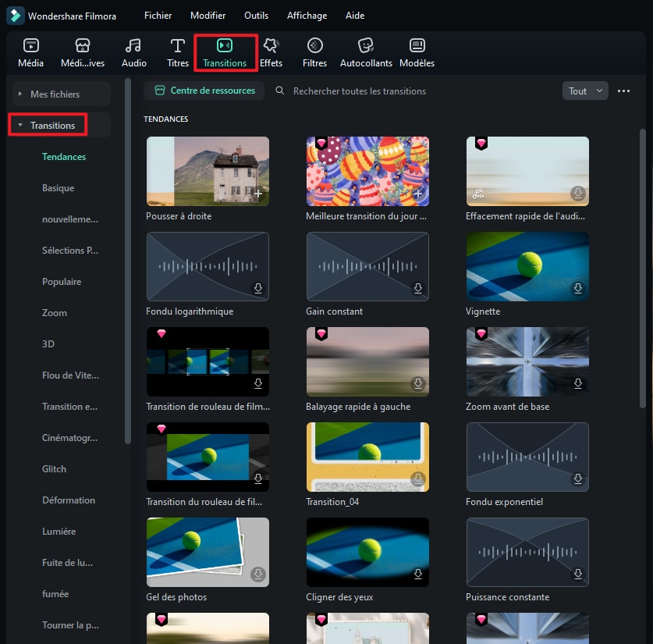Screen dimensions: 653x644
Task: Open the Tout filter dropdown
Action: [x=585, y=91]
